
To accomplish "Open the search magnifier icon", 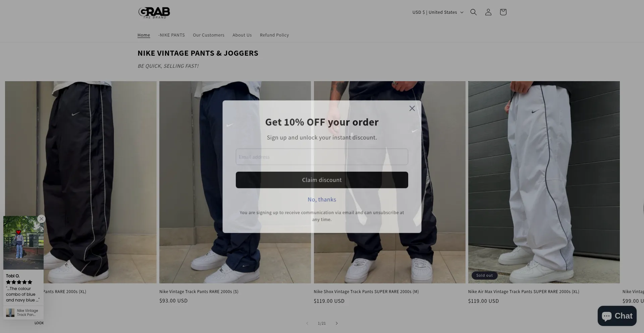I will (473, 12).
